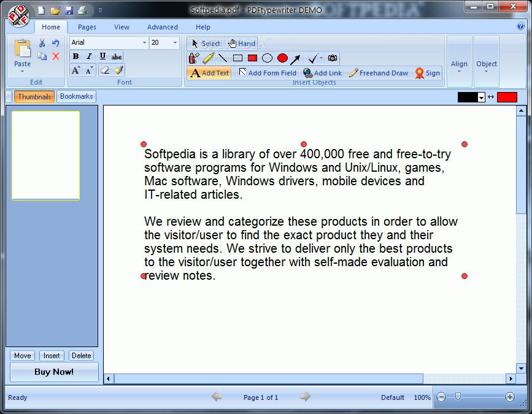Pick the red fill color swatch

[507, 98]
